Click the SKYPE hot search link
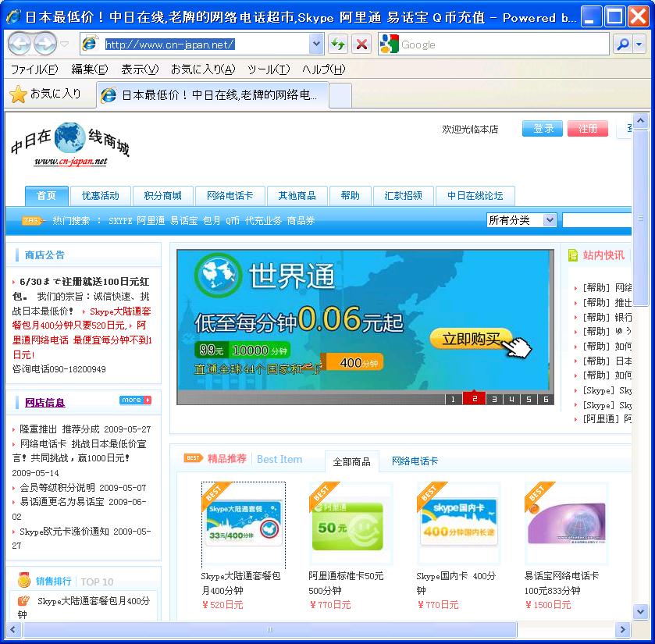 click(120, 221)
